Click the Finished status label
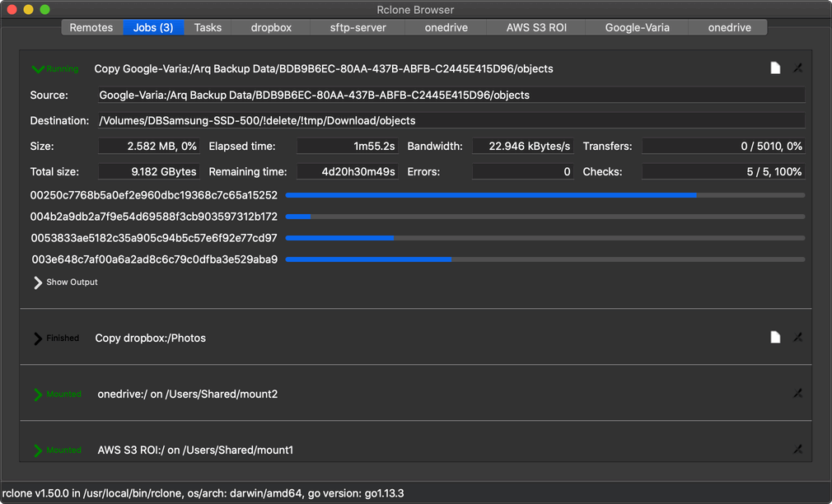This screenshot has height=504, width=832. [63, 338]
